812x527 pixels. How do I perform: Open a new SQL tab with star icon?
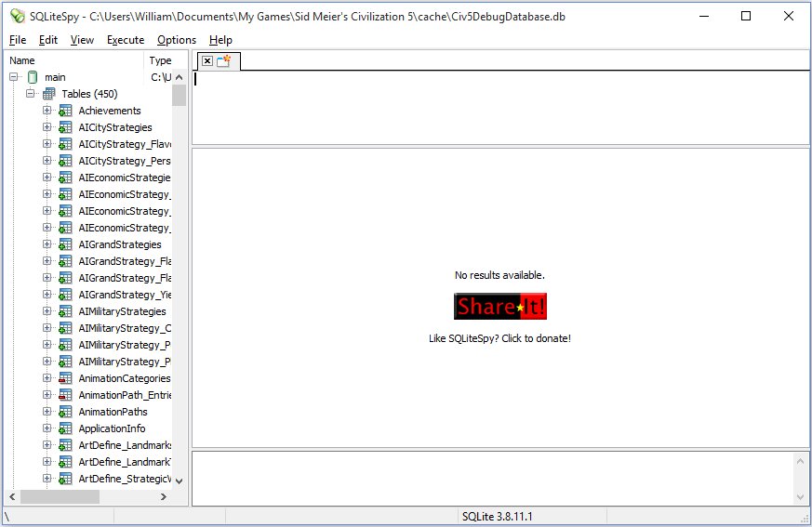click(x=224, y=61)
